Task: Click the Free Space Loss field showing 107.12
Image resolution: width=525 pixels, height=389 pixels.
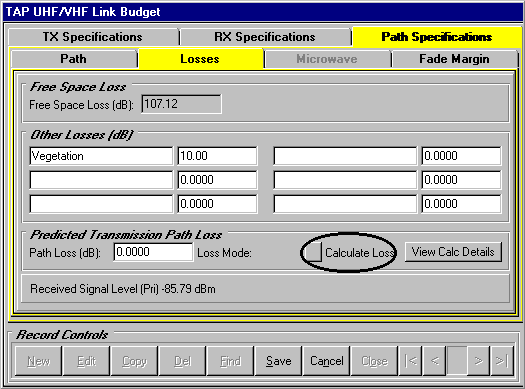Action: (x=181, y=104)
